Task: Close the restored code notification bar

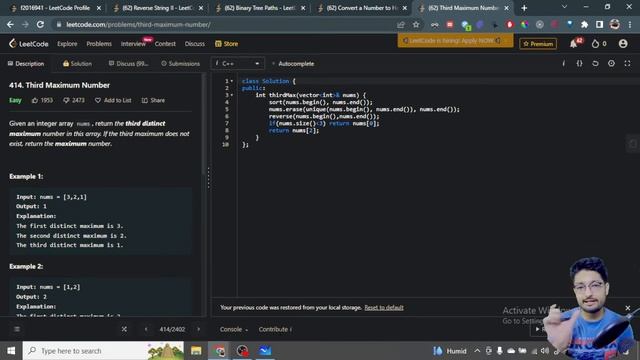Action: tap(628, 308)
